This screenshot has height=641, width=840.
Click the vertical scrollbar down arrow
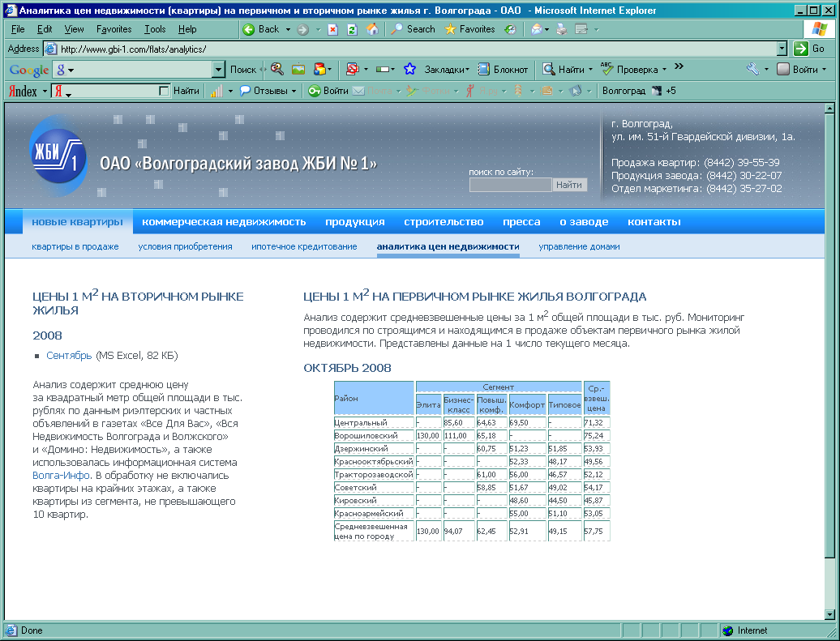click(x=829, y=613)
